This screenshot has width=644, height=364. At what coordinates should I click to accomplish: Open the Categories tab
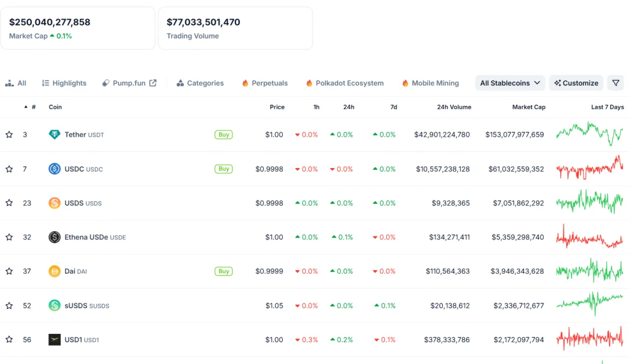[200, 83]
